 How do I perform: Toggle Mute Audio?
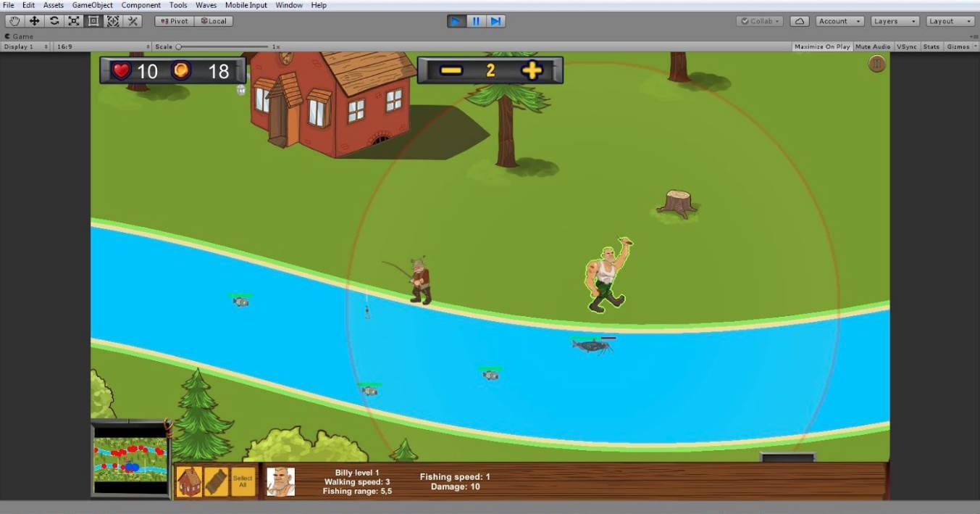point(873,46)
